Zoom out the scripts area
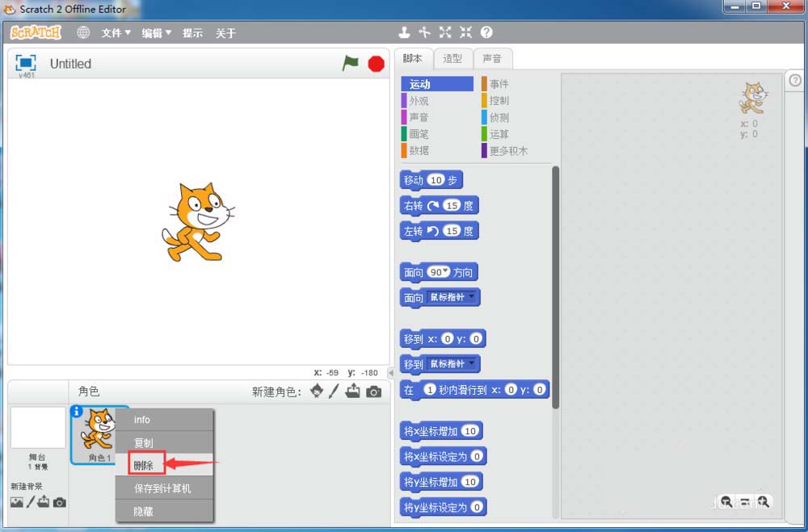 point(726,501)
